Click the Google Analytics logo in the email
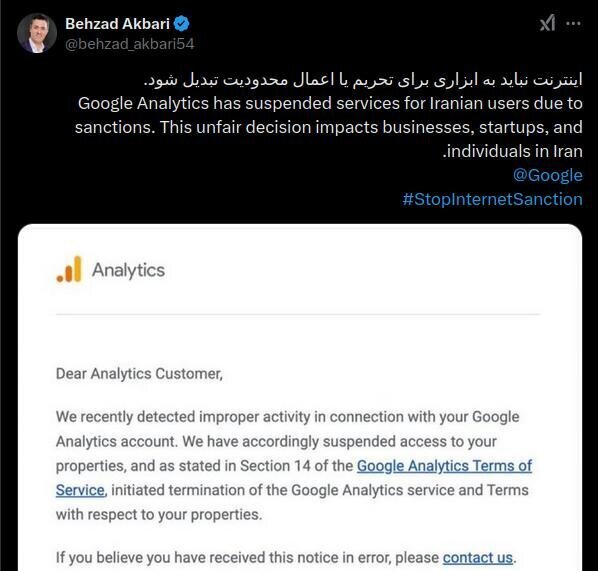Viewport: 598px width, 571px height. click(69, 269)
